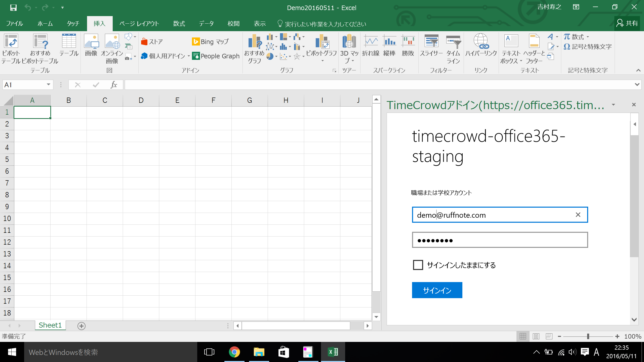Switch to page break preview in status bar
This screenshot has width=644, height=362.
tap(549, 336)
